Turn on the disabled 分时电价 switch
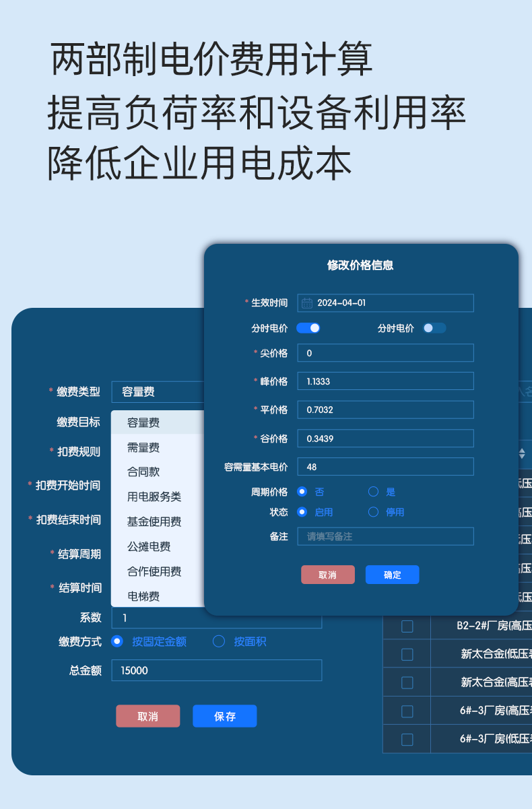 pos(434,328)
